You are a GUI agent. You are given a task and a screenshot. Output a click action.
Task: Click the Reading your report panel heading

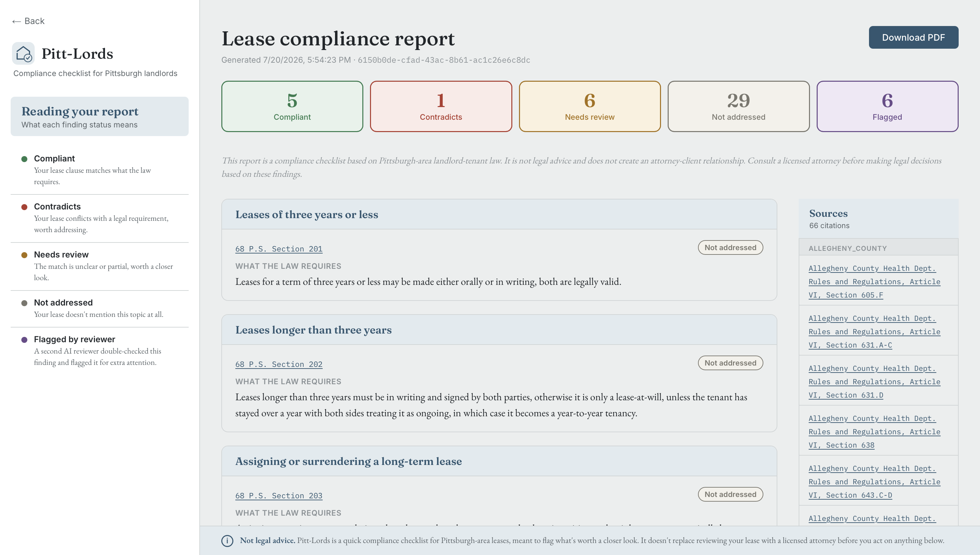(x=80, y=111)
